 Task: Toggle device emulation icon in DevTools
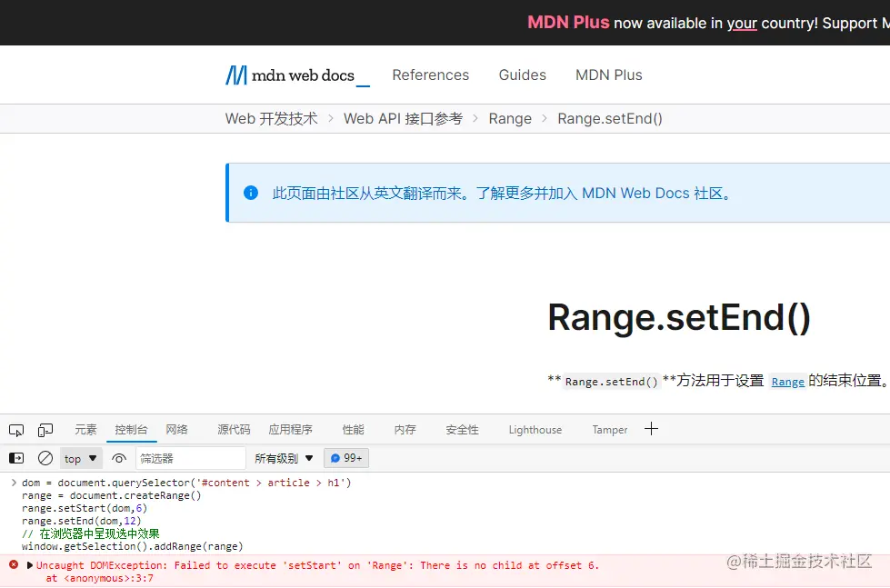[45, 431]
